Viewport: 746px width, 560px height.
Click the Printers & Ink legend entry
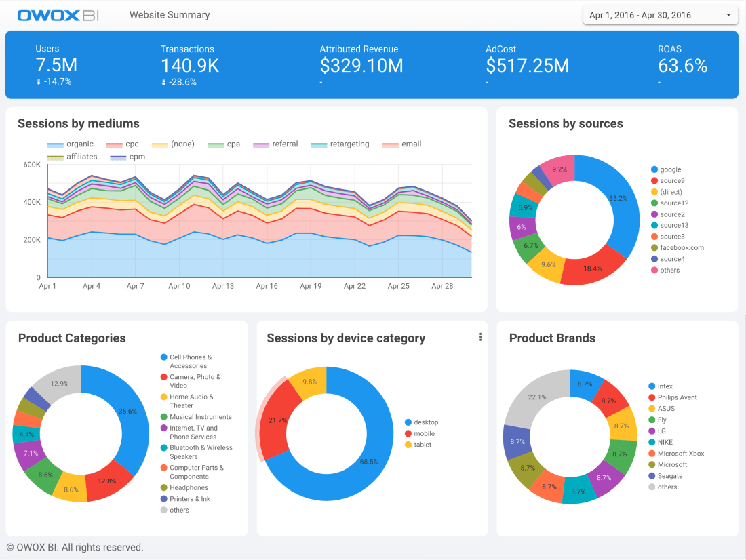coord(186,498)
